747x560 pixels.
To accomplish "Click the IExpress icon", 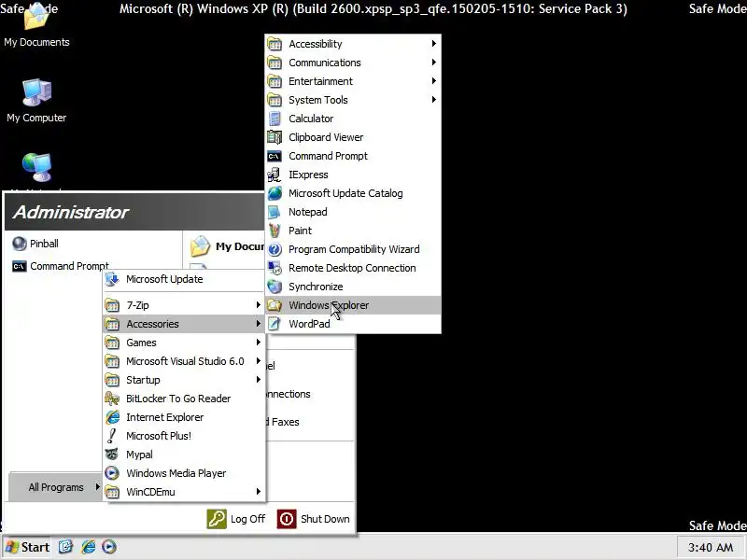I will (275, 175).
